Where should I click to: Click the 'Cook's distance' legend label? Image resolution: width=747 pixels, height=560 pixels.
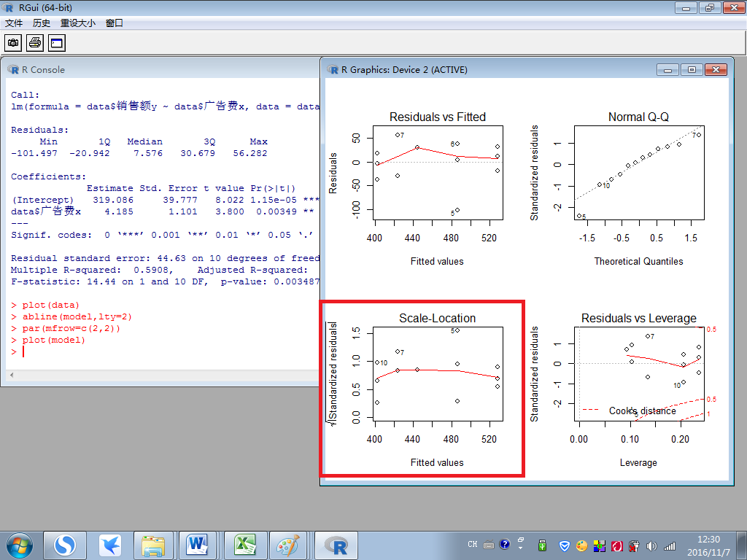click(x=642, y=411)
